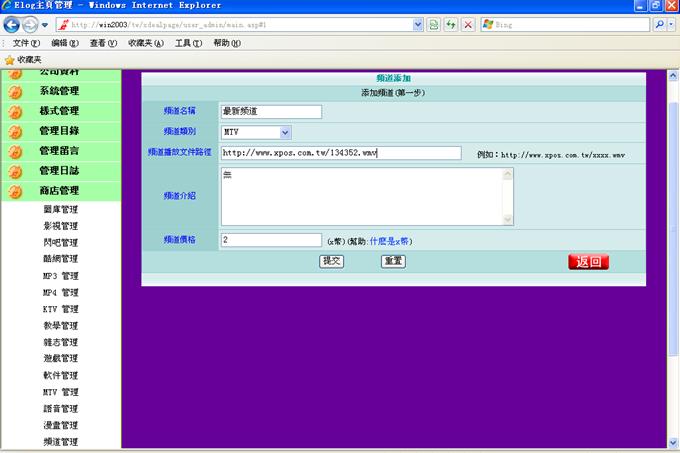Click the Bing search magnifier icon

(x=660, y=24)
